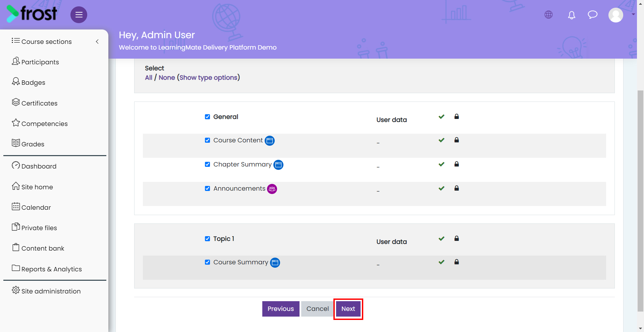
Task: Uncheck the Chapter Summary checkbox
Action: click(x=207, y=164)
